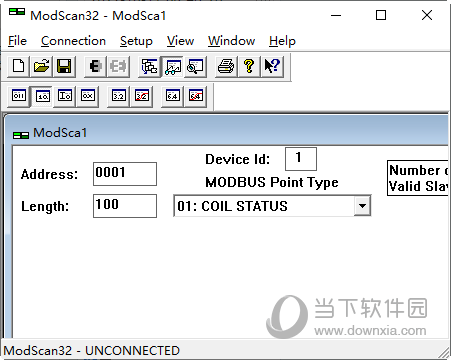Select the hex 0x display format icon

[88, 96]
